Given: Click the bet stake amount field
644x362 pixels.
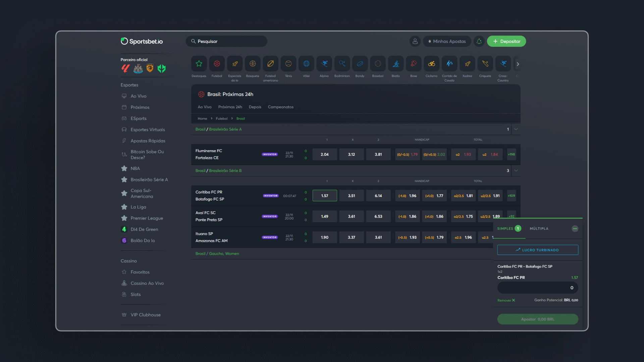Looking at the screenshot, I should (x=538, y=288).
